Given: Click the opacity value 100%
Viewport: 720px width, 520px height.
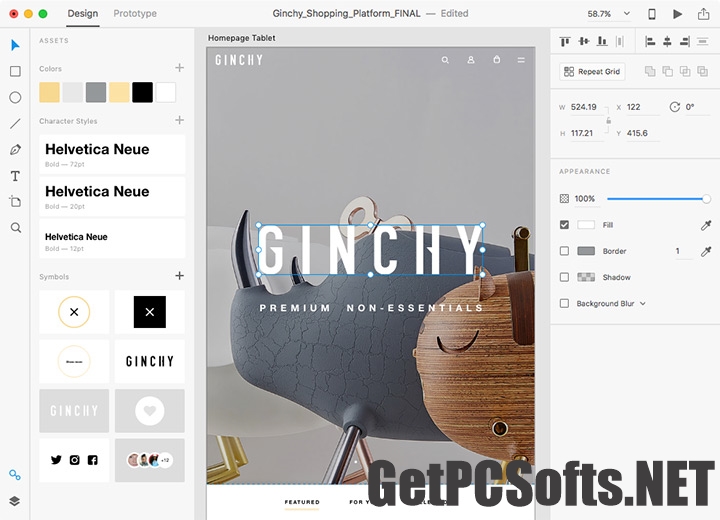Looking at the screenshot, I should click(585, 199).
